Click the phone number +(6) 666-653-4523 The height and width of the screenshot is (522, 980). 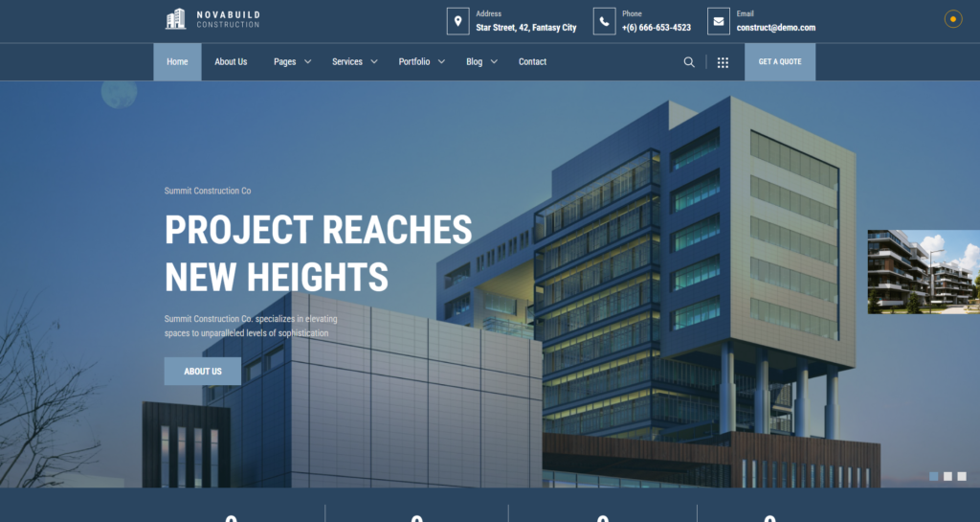click(x=657, y=28)
